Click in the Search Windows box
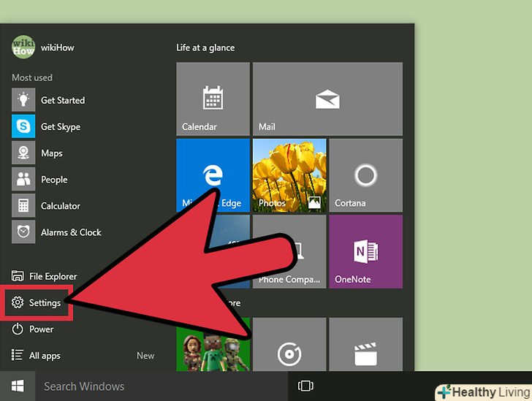Viewport: 532px width, 401px height. (161, 386)
